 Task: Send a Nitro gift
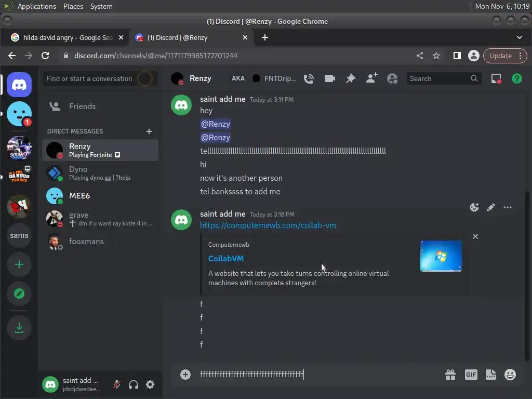(450, 375)
